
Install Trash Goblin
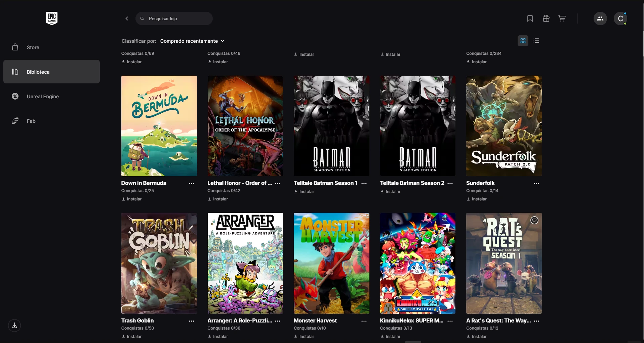click(131, 337)
